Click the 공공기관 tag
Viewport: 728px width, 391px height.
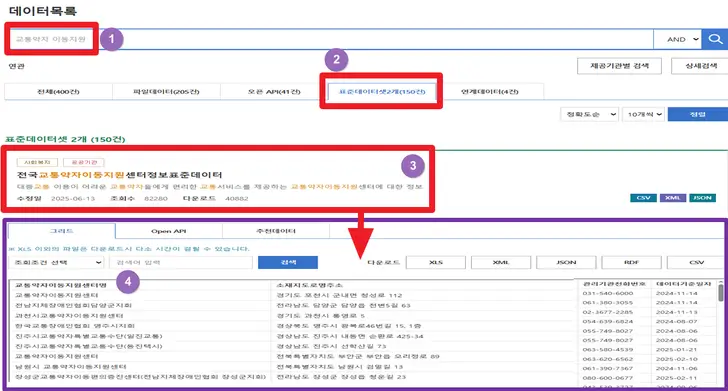pos(84,162)
